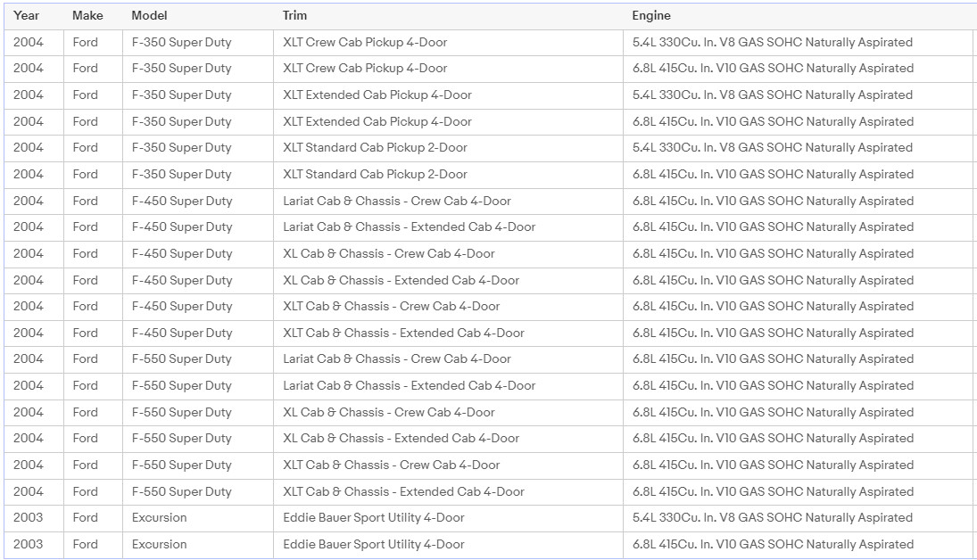Image resolution: width=977 pixels, height=560 pixels.
Task: Click F-550 'Lariat Cab & Chassis - Extended Cab 4-Door' trim
Action: point(410,385)
